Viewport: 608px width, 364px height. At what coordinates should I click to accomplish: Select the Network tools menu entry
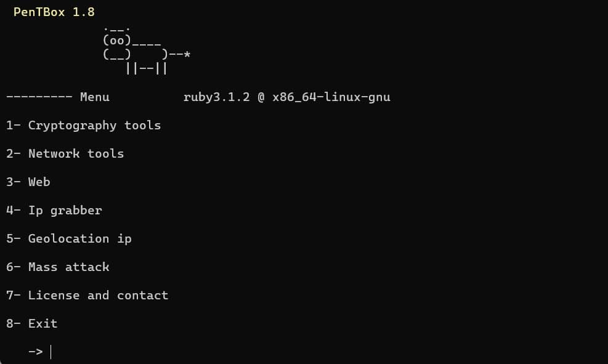[x=65, y=154]
